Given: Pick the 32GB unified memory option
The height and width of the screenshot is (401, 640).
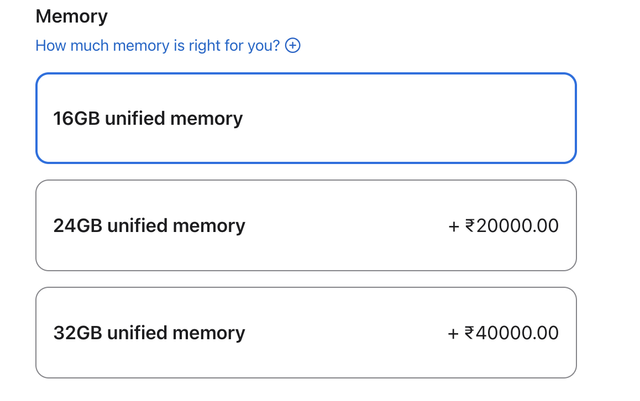Looking at the screenshot, I should coord(306,332).
